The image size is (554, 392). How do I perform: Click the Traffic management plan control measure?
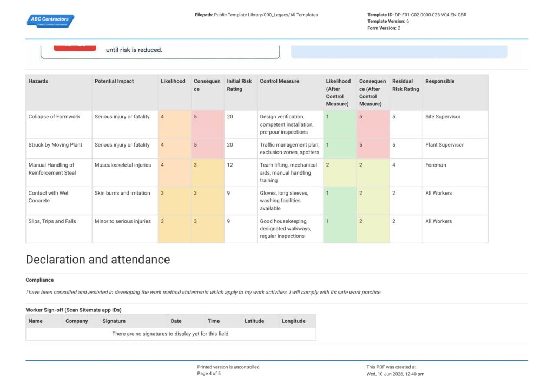[290, 148]
